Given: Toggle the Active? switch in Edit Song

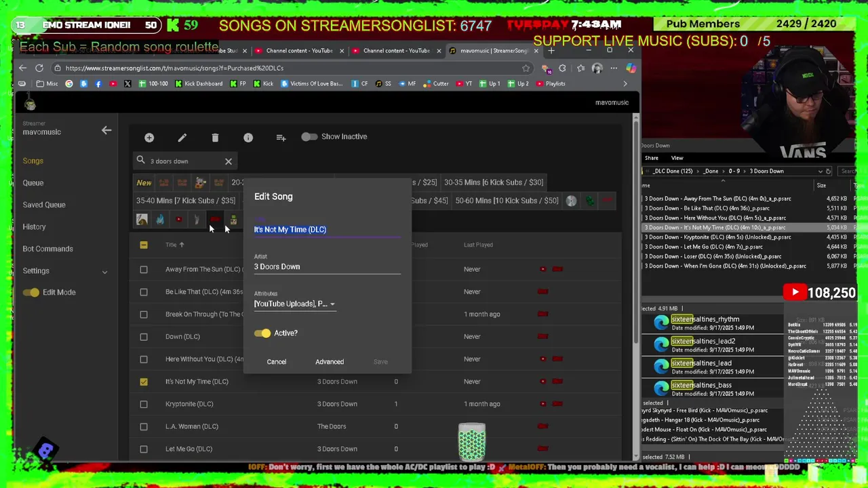Looking at the screenshot, I should [262, 333].
